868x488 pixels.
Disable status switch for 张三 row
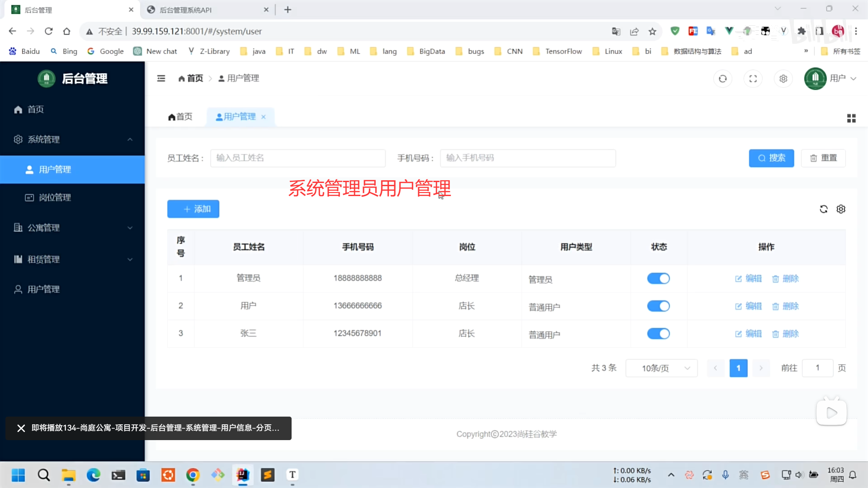658,334
